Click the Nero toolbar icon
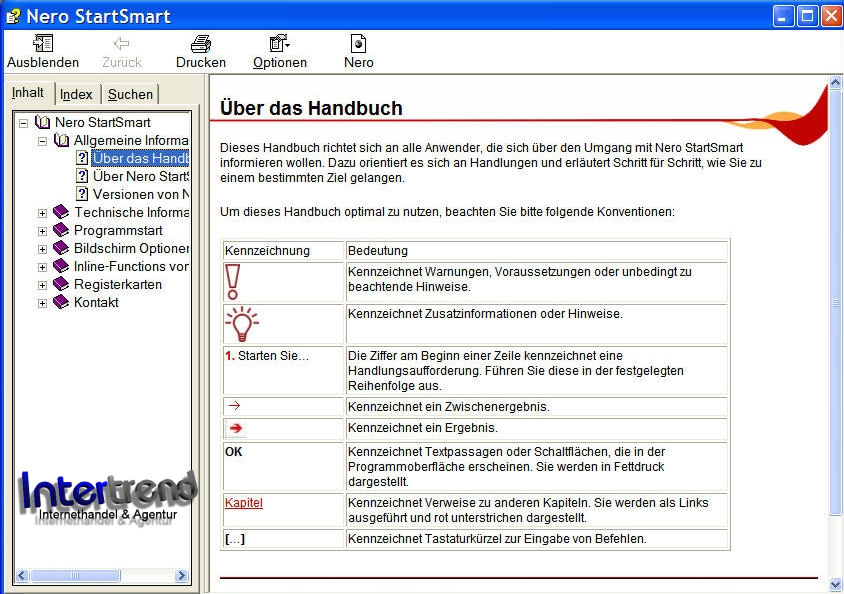The height and width of the screenshot is (594, 844). [x=358, y=44]
